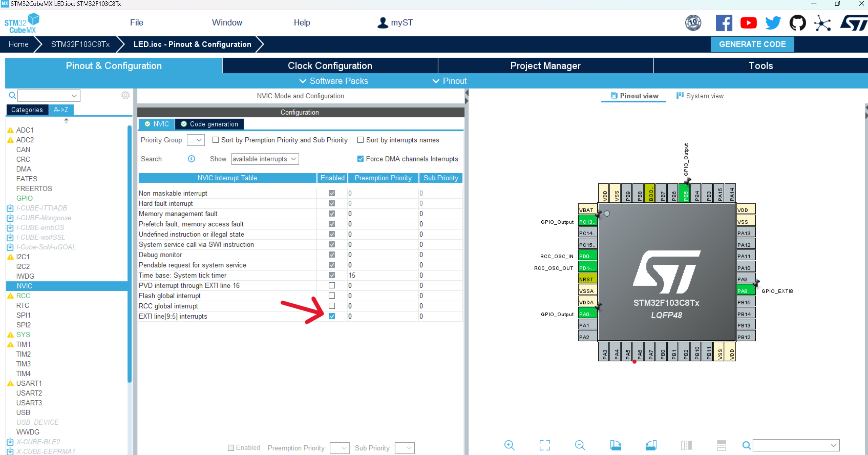Toggle the split vertical layout icon
The height and width of the screenshot is (455, 868).
point(721,445)
